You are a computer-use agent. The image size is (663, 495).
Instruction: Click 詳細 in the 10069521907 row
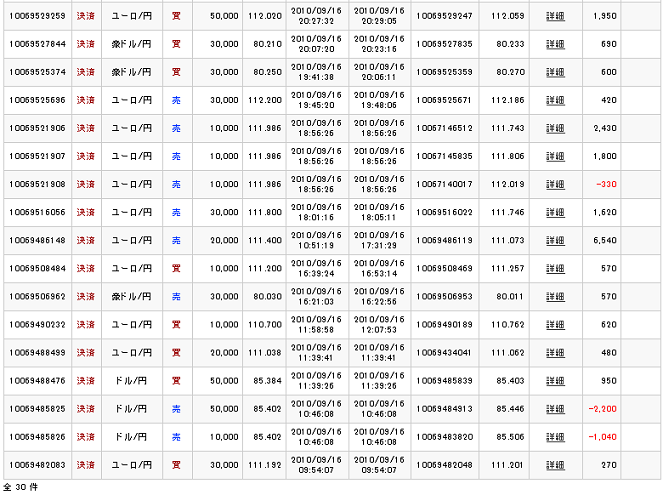pos(555,156)
